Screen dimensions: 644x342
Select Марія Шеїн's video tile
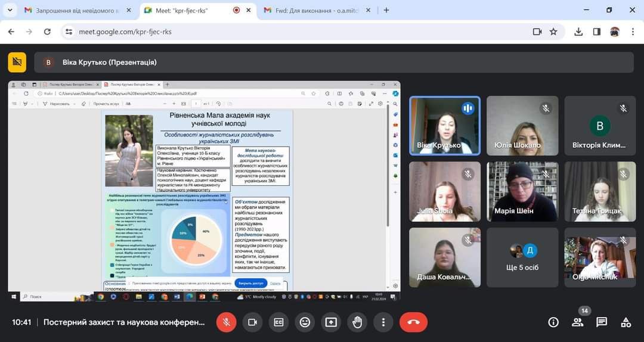(522, 192)
